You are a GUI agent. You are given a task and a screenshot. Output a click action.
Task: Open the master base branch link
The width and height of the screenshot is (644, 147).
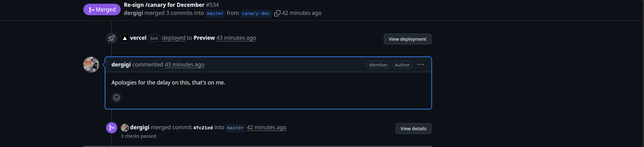coord(215,13)
